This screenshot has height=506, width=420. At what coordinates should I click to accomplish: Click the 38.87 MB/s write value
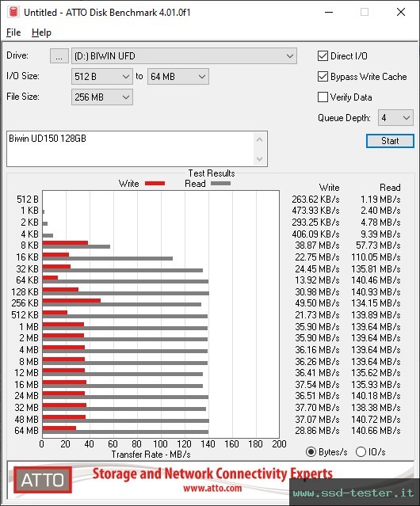[x=317, y=245]
